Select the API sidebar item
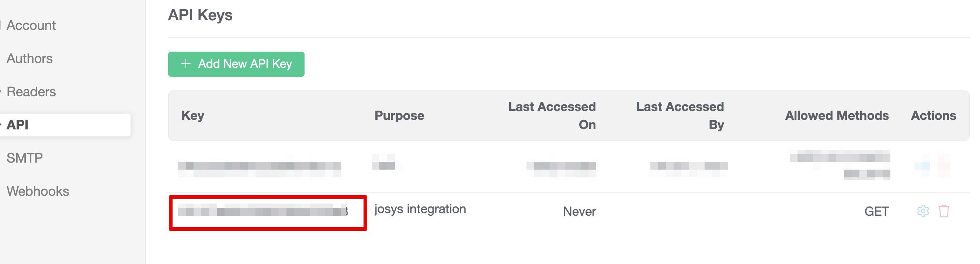 tap(17, 125)
